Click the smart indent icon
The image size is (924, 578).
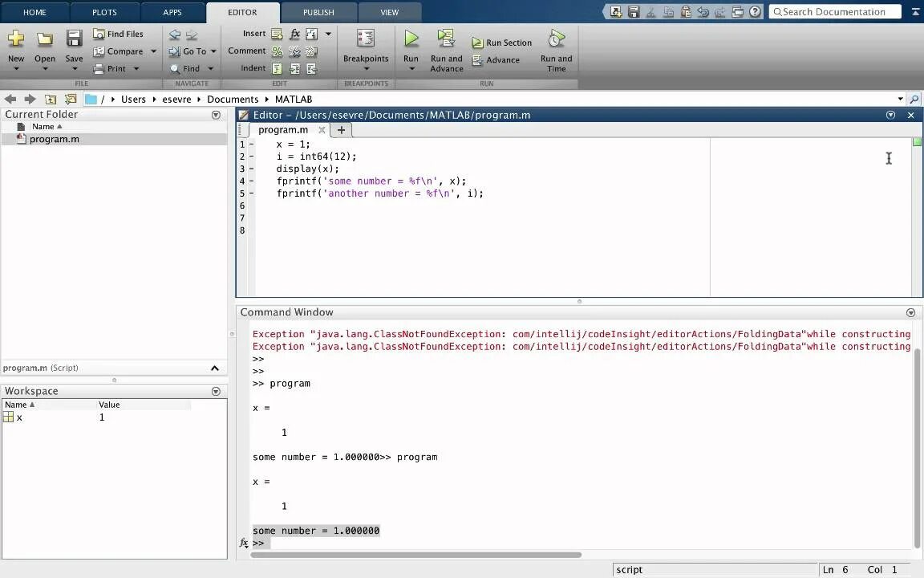click(x=277, y=68)
